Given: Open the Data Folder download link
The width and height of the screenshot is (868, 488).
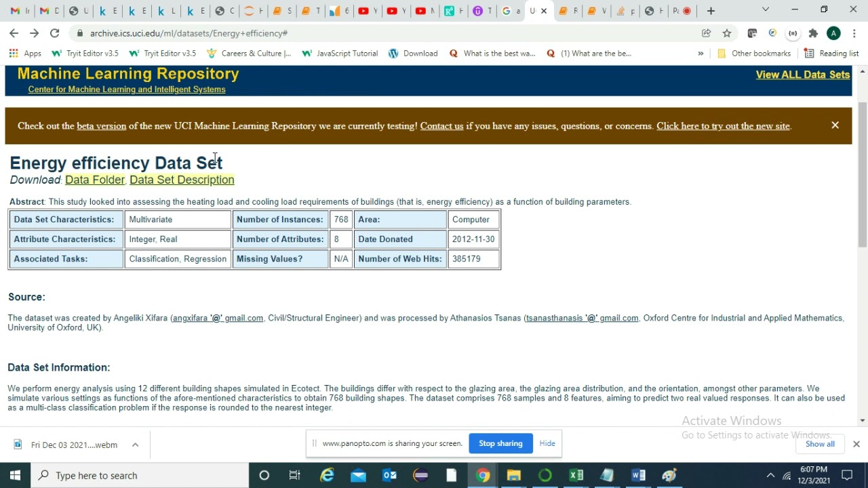Looking at the screenshot, I should point(95,180).
